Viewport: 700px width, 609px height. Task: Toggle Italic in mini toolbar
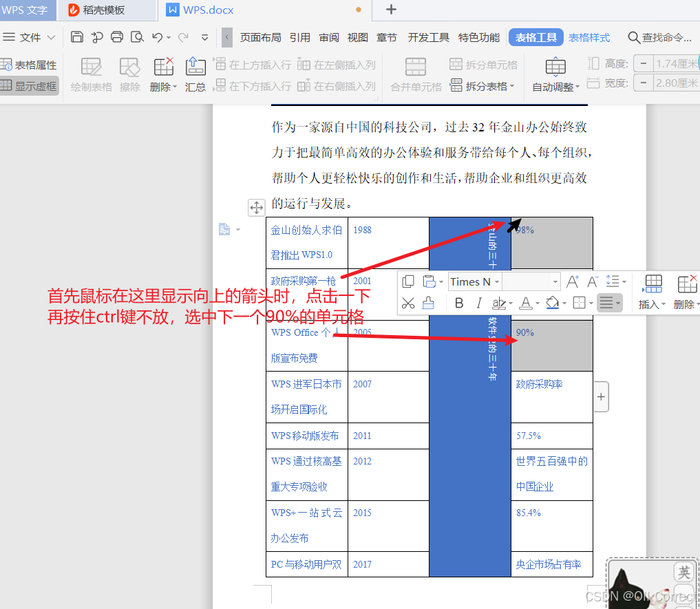tap(478, 303)
